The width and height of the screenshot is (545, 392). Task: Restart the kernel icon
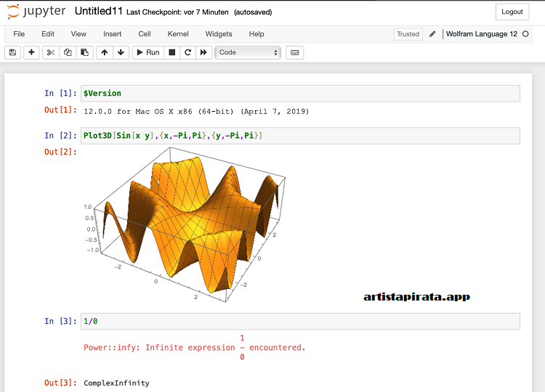(187, 52)
